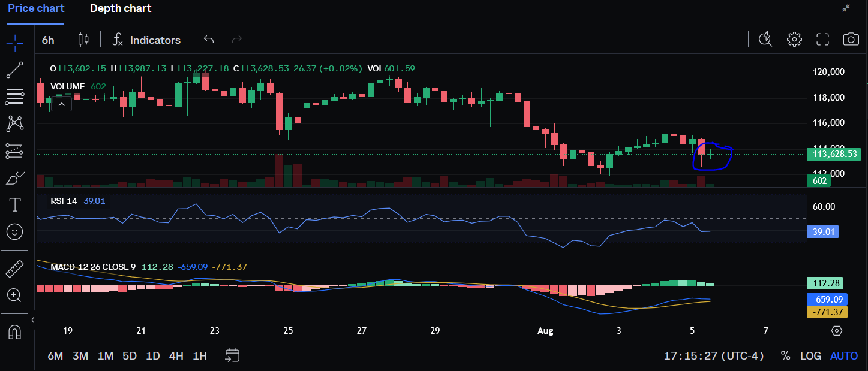Collapse the drawing toolbar side arrow
The height and width of the screenshot is (371, 868).
33,319
